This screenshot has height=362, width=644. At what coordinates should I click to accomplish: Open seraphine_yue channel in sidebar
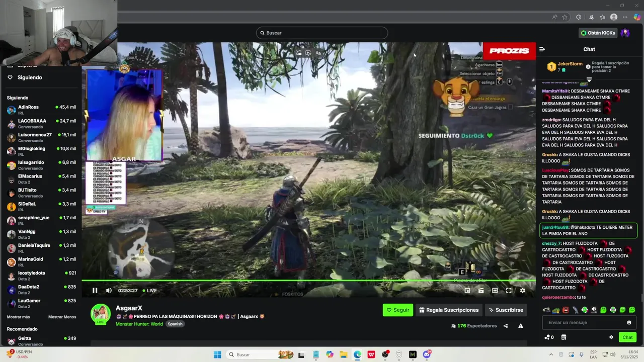[41, 220]
